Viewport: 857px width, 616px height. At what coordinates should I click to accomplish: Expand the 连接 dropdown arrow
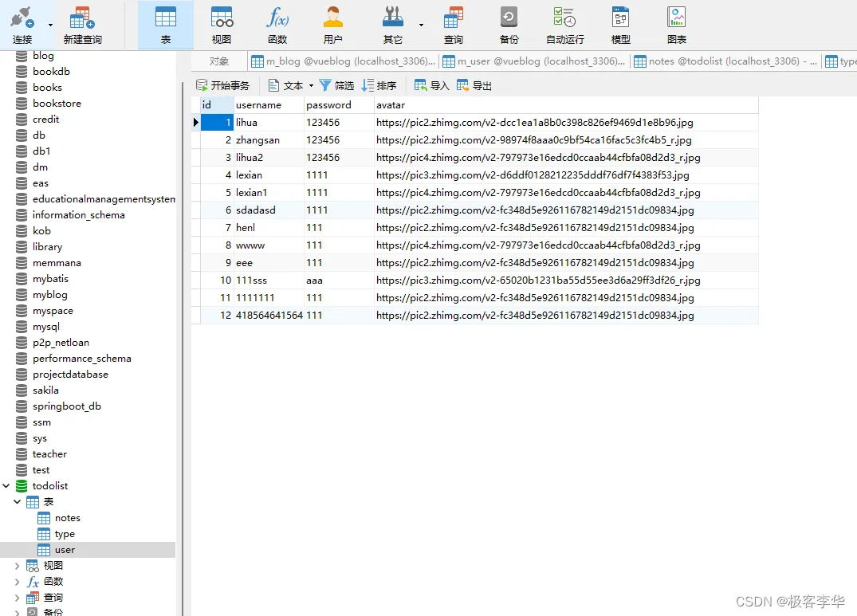point(50,26)
